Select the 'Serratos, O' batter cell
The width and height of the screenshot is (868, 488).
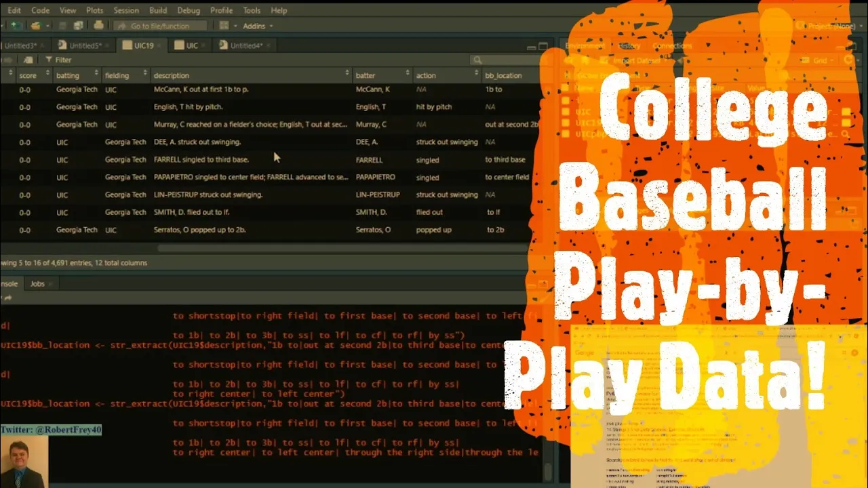[373, 230]
